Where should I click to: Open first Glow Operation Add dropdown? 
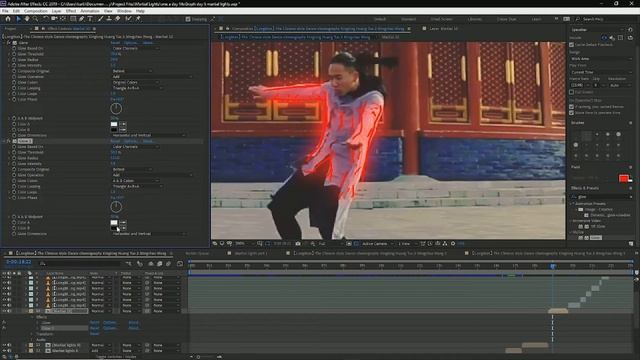click(152, 77)
